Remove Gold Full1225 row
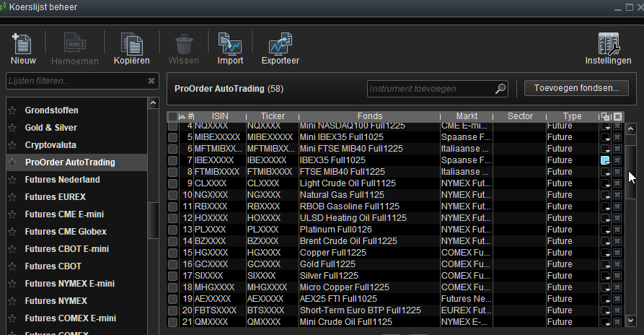 [x=617, y=264]
